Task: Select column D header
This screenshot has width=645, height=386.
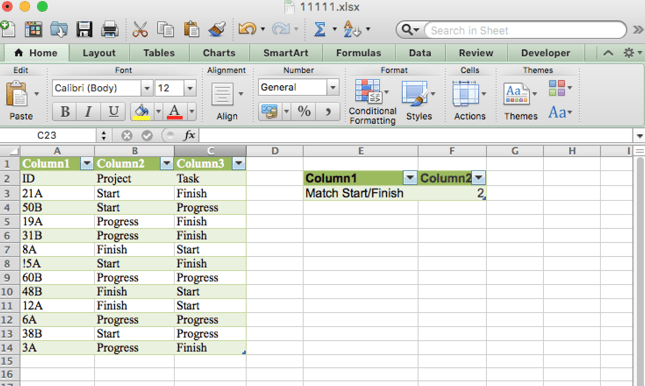Action: coord(275,151)
